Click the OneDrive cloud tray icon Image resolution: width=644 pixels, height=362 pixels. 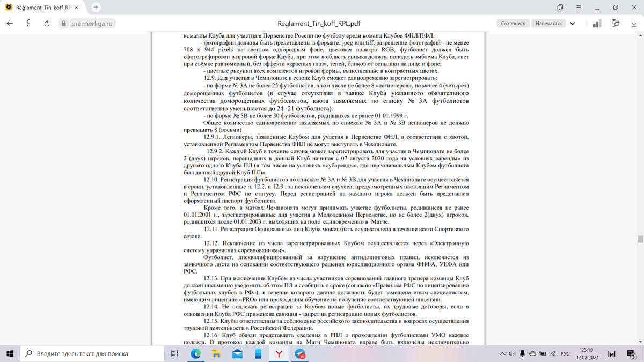pyautogui.click(x=532, y=354)
